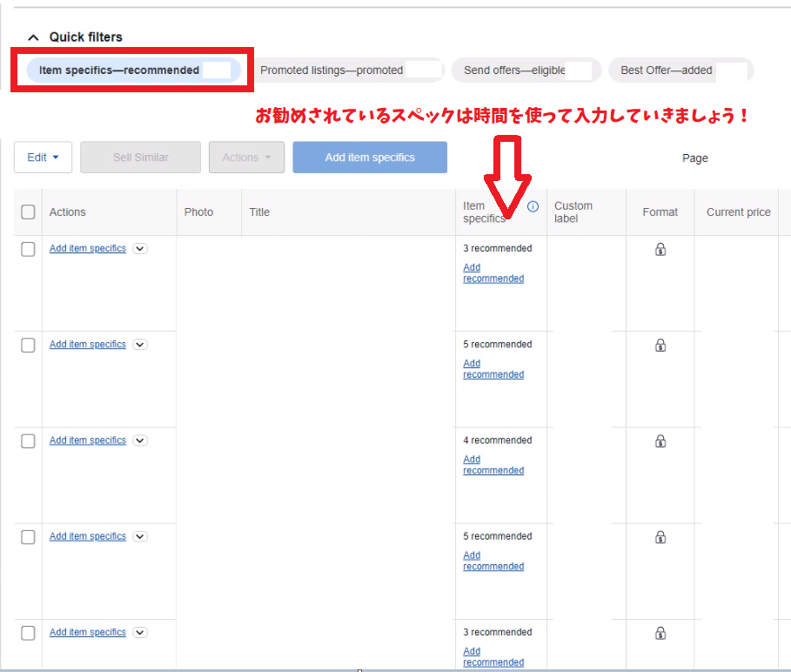791x672 pixels.
Task: Click Add recommended link in the 4 recommended row
Action: (493, 465)
